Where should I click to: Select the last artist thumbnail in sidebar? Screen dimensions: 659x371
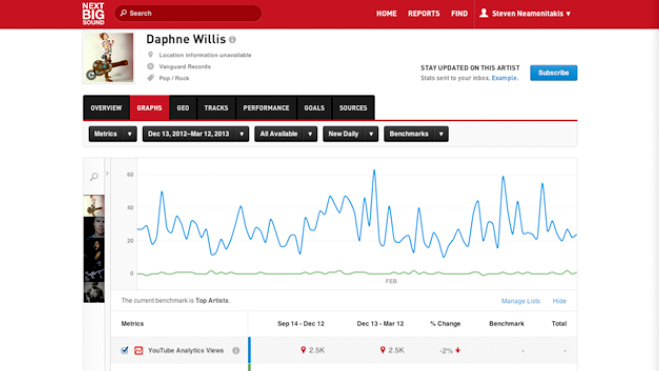coord(94,292)
